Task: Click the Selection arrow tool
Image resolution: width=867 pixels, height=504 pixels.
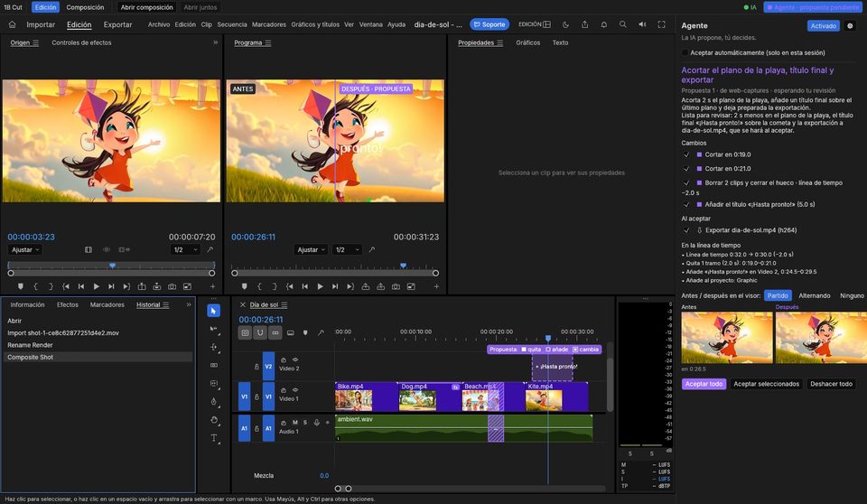Action: (213, 311)
